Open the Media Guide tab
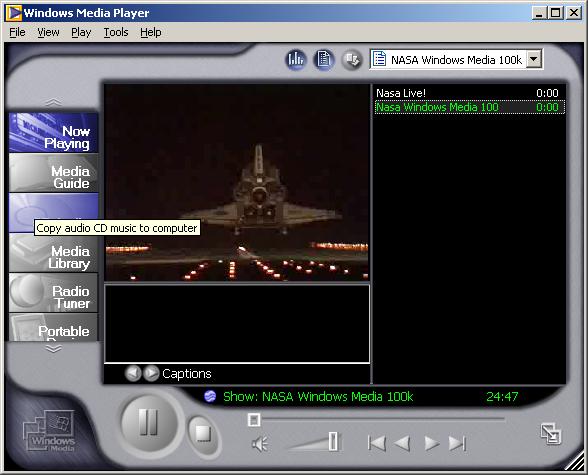588x475 pixels. click(54, 173)
